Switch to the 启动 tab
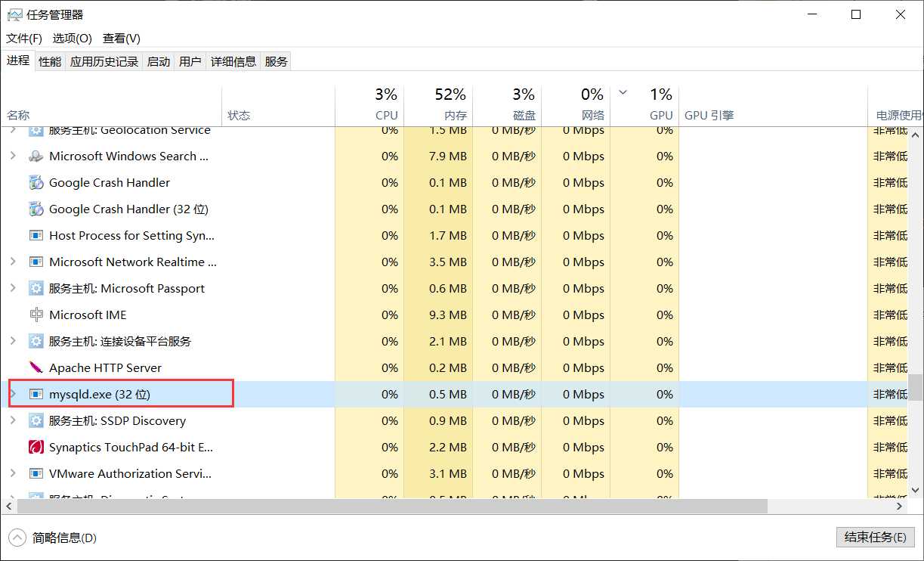This screenshot has width=924, height=561. pyautogui.click(x=159, y=62)
